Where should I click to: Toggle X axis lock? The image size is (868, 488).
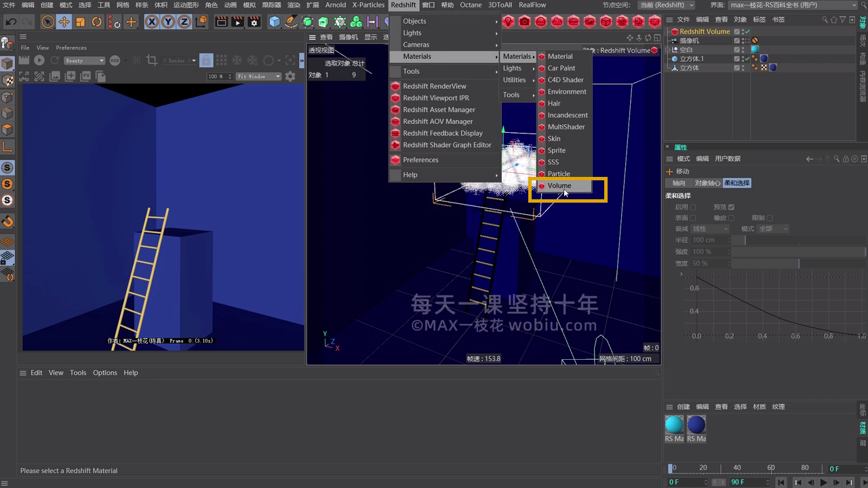coord(151,22)
